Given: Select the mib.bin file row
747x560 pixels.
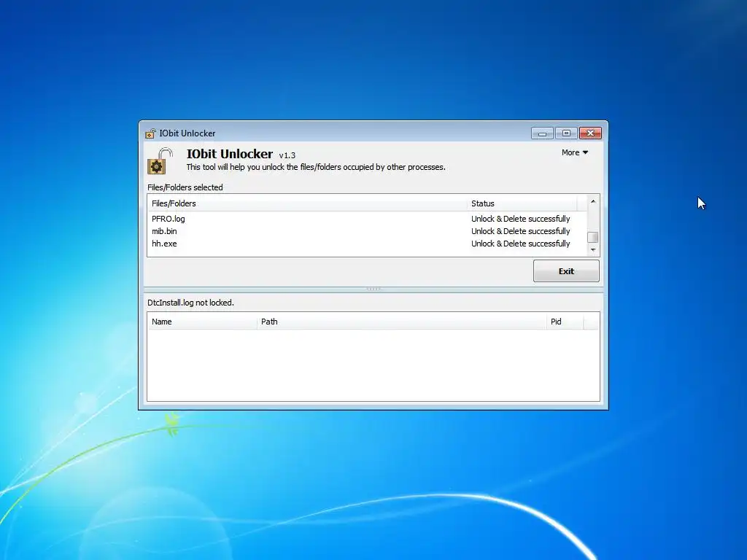Looking at the screenshot, I should pyautogui.click(x=367, y=231).
